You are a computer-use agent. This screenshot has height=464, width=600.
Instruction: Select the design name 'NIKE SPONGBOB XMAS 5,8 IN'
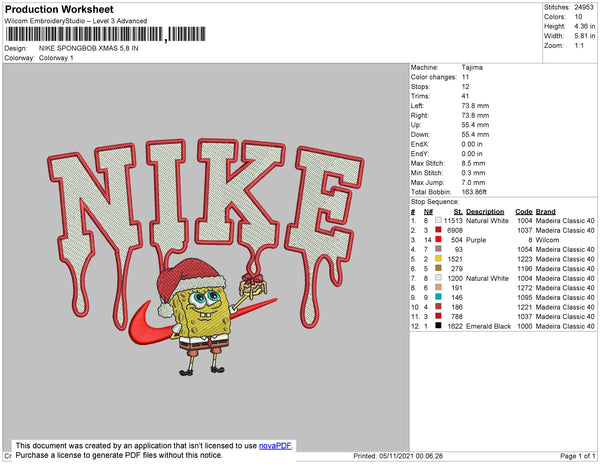88,49
